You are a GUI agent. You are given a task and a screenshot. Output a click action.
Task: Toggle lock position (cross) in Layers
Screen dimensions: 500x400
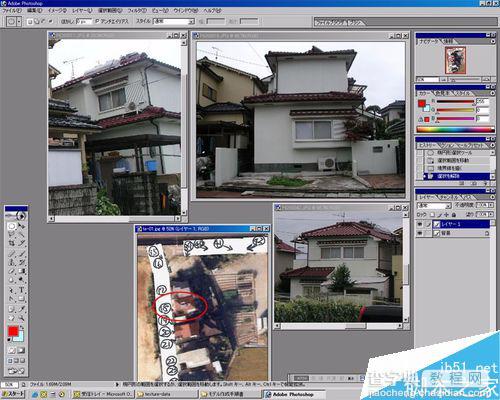pos(447,215)
